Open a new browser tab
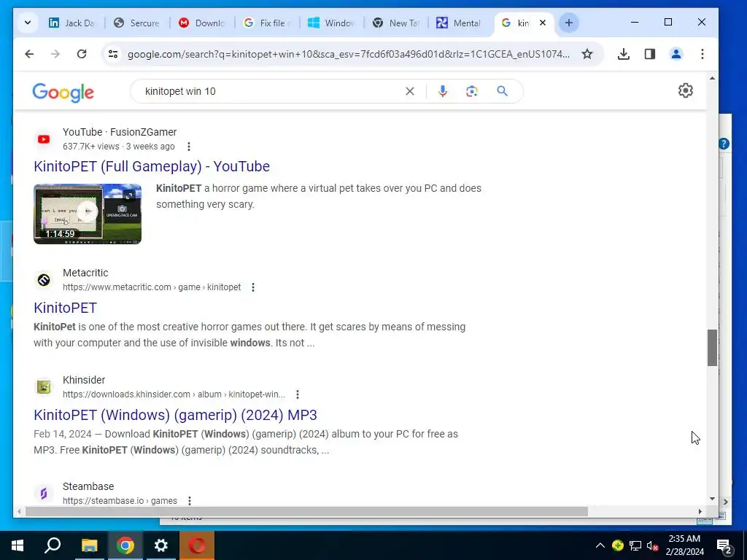Screen dimensions: 747x560 569,23
